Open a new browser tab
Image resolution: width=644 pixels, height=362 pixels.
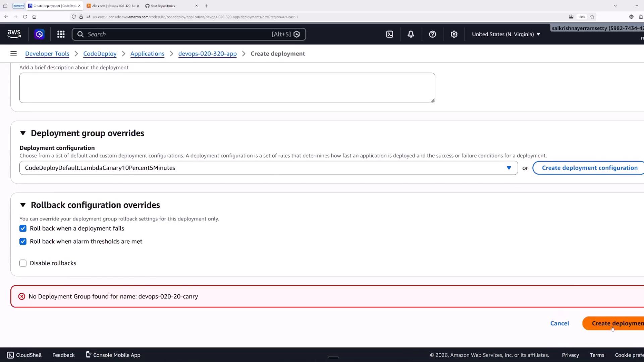click(206, 6)
